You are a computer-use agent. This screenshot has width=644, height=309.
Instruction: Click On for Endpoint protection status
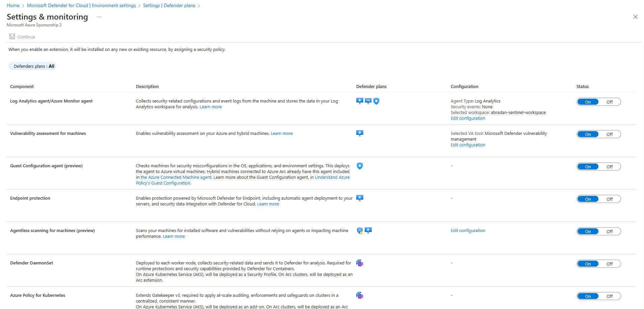(x=588, y=199)
